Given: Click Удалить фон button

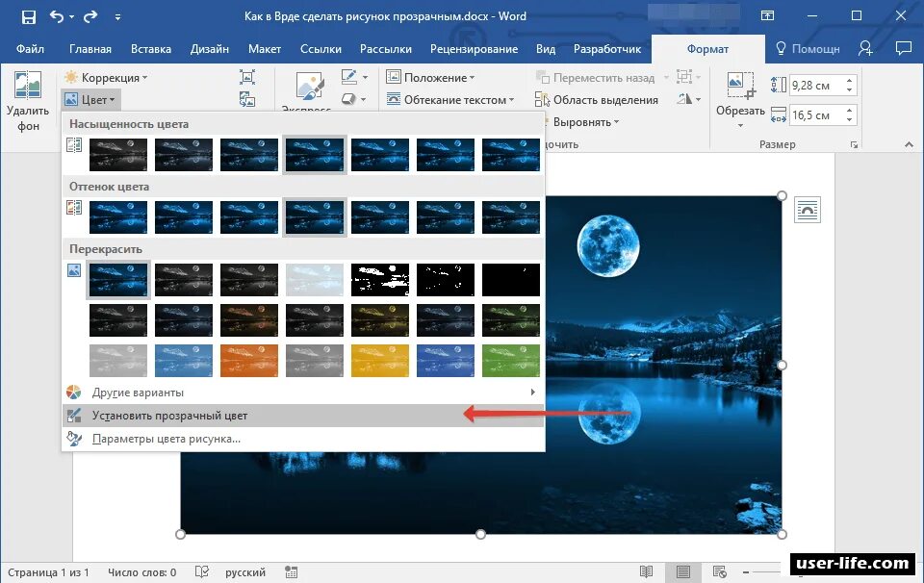Looking at the screenshot, I should [28, 101].
